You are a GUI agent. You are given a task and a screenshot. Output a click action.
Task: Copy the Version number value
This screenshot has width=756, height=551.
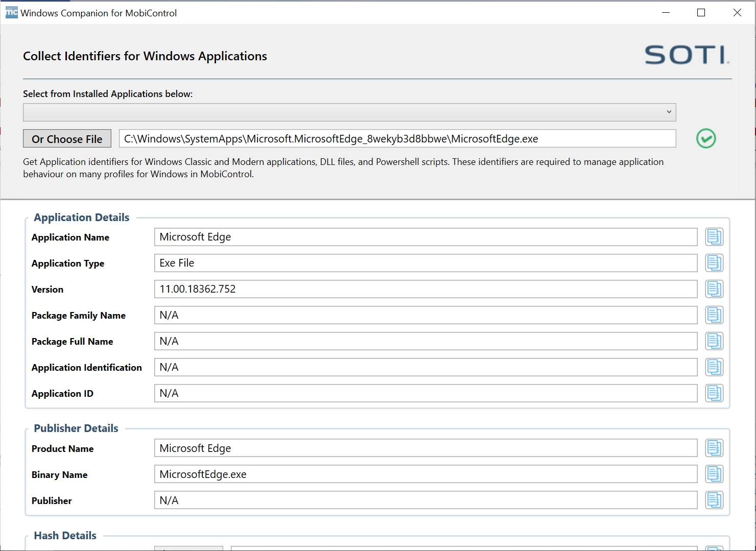(714, 289)
